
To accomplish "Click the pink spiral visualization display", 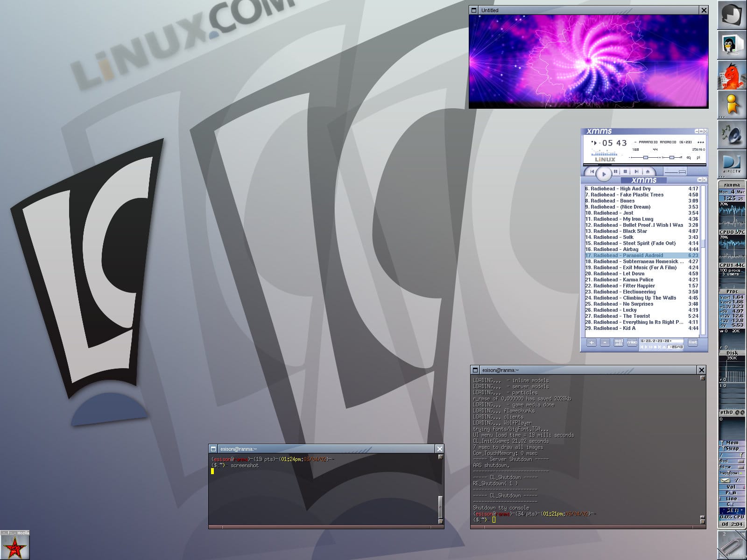I will pos(588,61).
